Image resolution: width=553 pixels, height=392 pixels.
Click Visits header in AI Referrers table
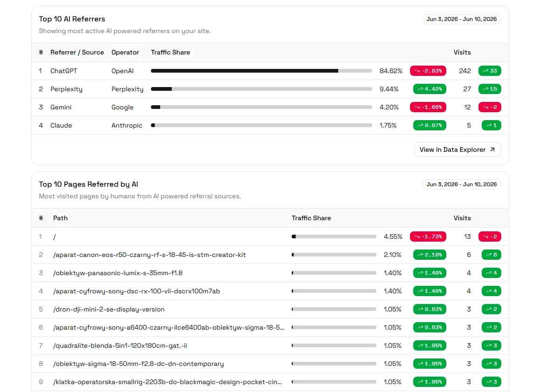[462, 53]
